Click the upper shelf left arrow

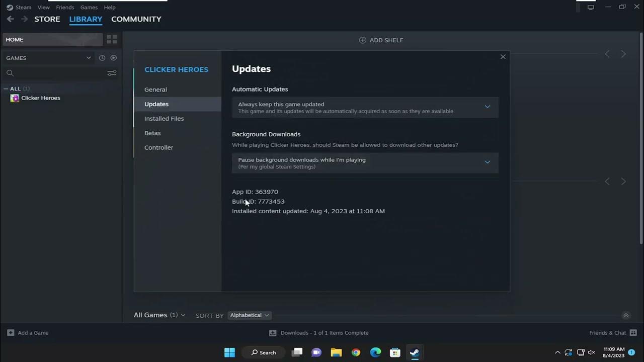(607, 54)
